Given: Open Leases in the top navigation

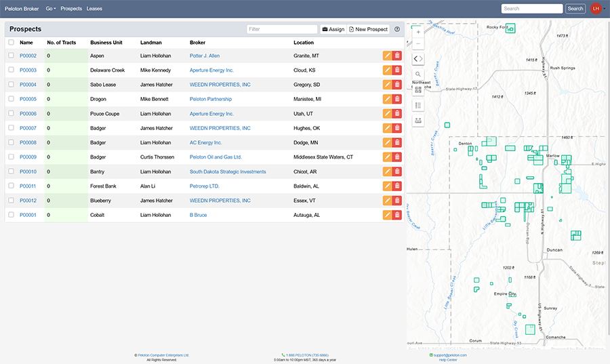Looking at the screenshot, I should [x=94, y=9].
